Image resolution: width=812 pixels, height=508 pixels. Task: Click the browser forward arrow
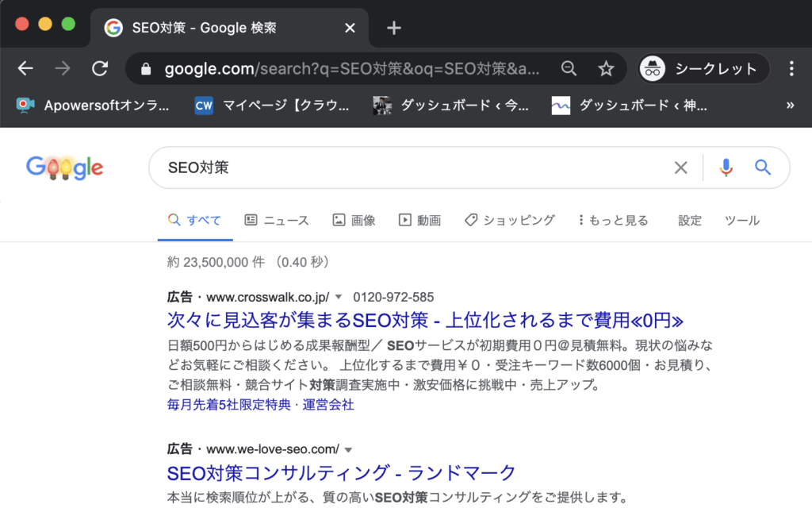coord(63,68)
